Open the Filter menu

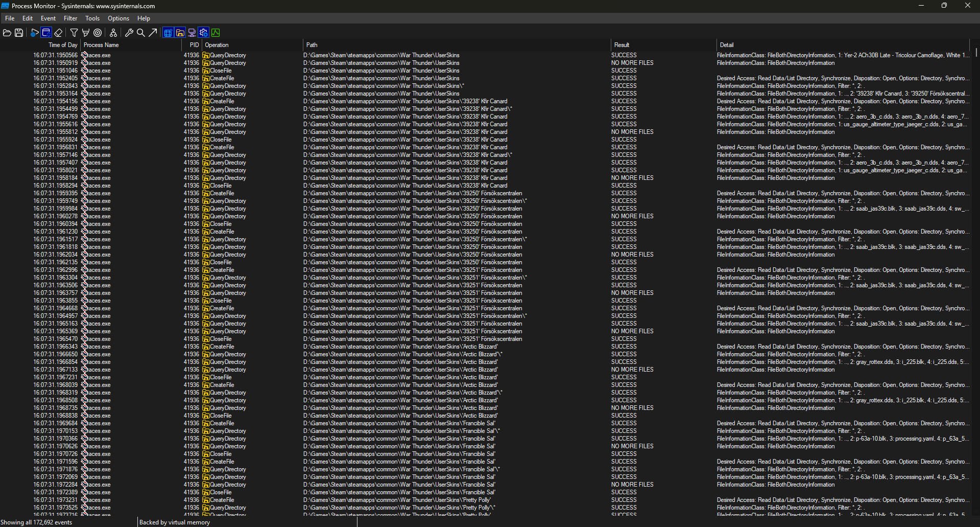point(70,18)
